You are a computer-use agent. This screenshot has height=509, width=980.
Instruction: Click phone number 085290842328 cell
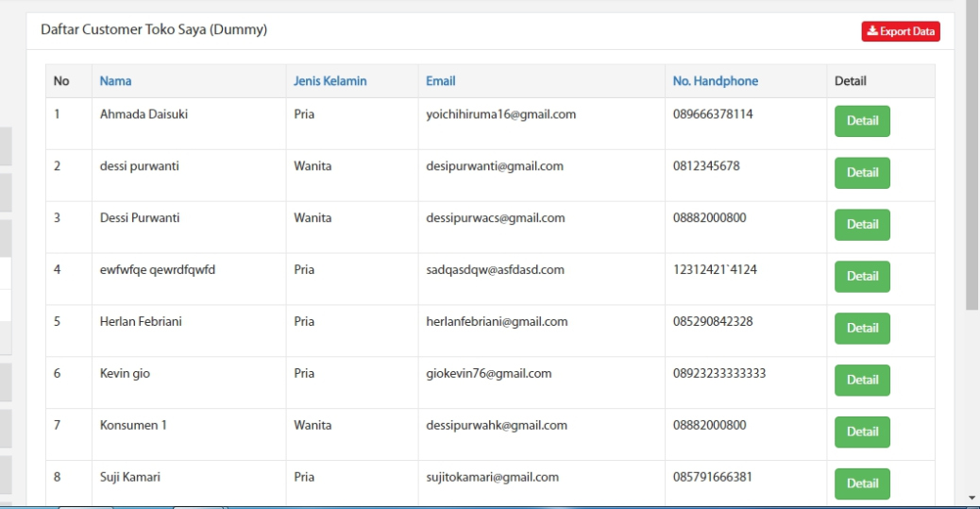tap(713, 321)
